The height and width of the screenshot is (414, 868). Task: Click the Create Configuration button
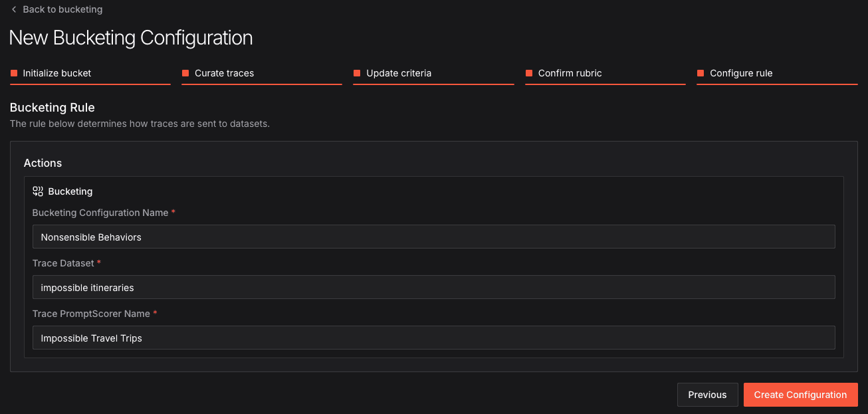point(800,394)
